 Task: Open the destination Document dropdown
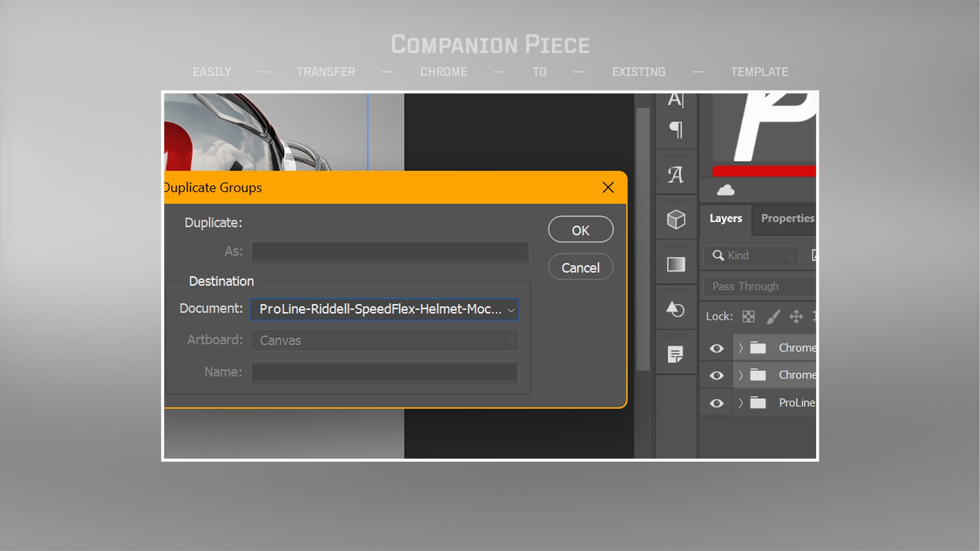[x=384, y=309]
